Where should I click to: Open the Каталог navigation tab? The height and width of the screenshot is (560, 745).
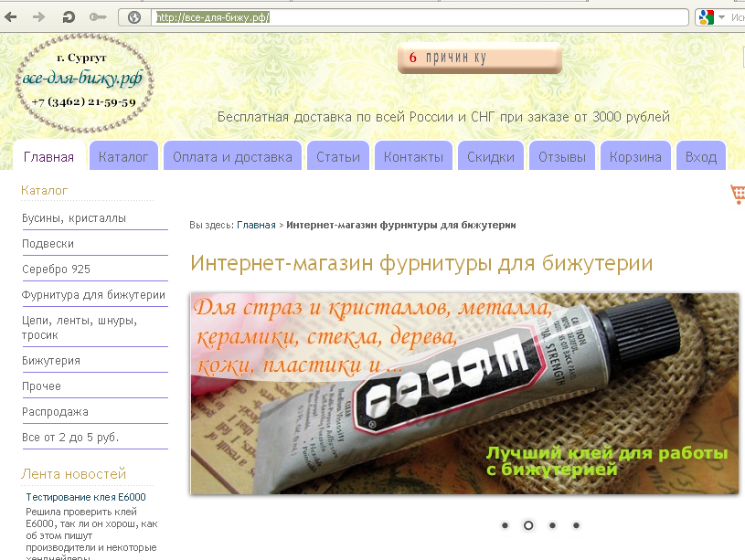point(123,156)
